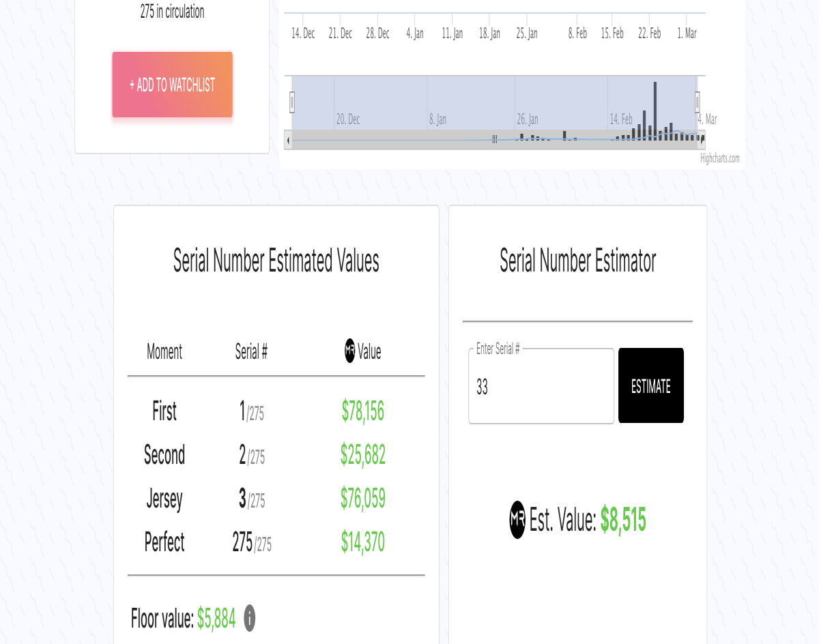Select the First serial $78,156 value
819x644 pixels.
(363, 411)
